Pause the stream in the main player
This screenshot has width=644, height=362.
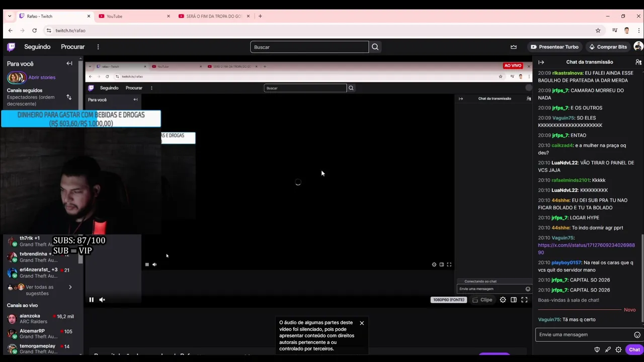coord(91,300)
